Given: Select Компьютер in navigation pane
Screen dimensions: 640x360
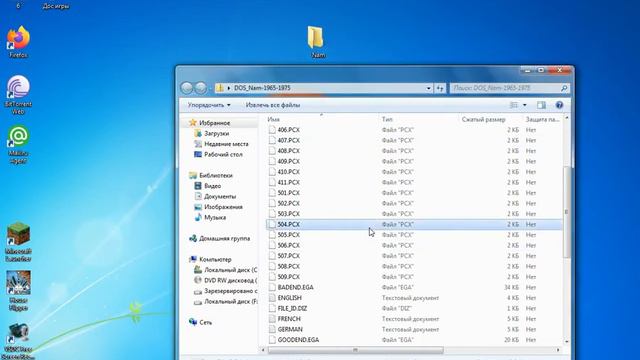Looking at the screenshot, I should (x=215, y=260).
